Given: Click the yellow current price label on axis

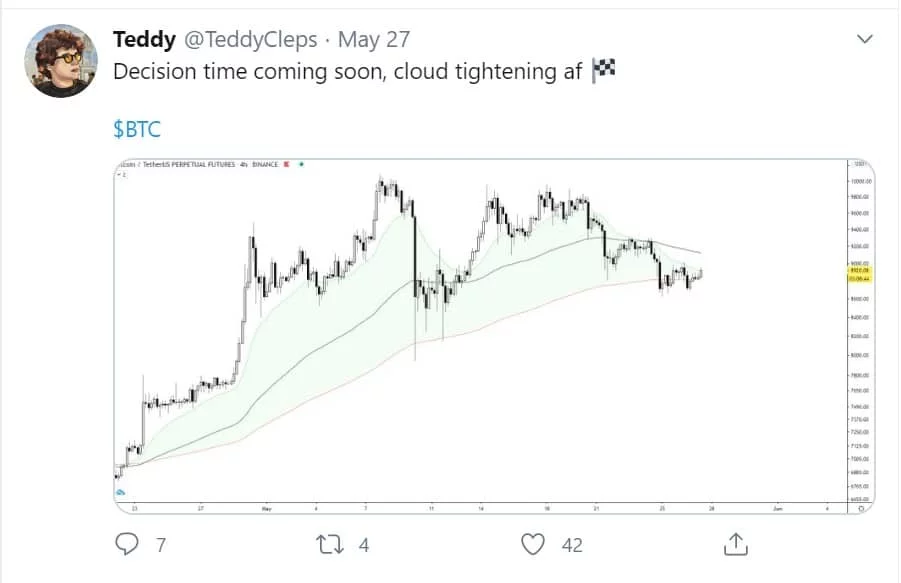Looking at the screenshot, I should 860,274.
